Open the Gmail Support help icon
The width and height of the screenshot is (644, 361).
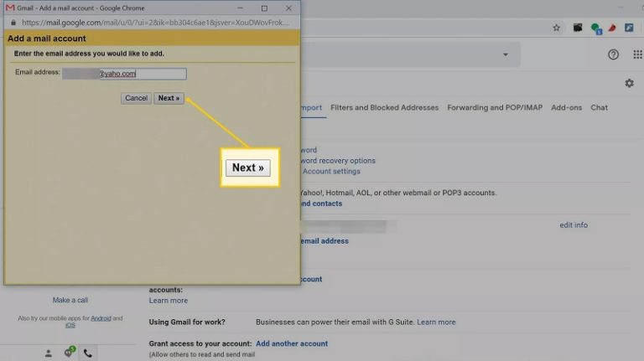(613, 54)
